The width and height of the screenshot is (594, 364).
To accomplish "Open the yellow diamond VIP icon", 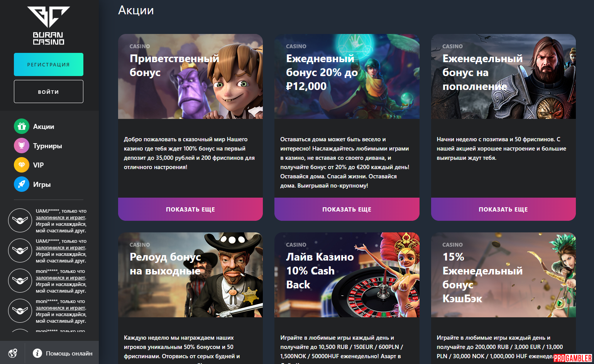I will (x=22, y=165).
